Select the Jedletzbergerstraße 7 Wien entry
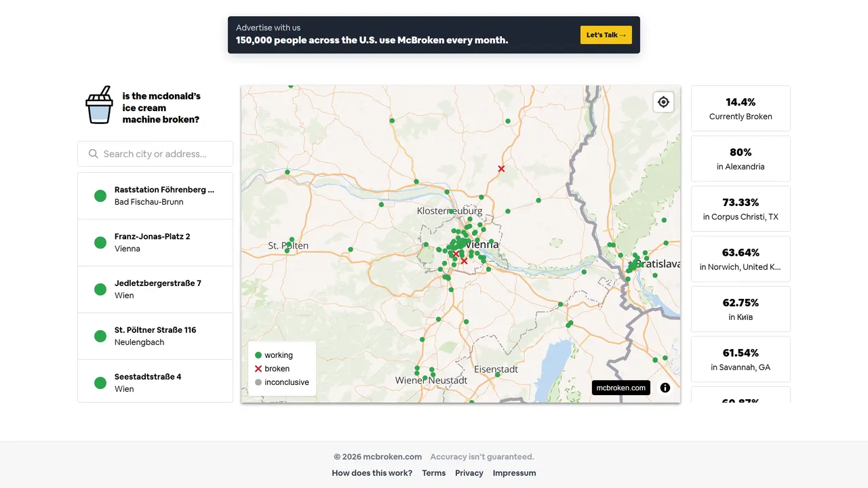This screenshot has height=488, width=868. point(155,289)
